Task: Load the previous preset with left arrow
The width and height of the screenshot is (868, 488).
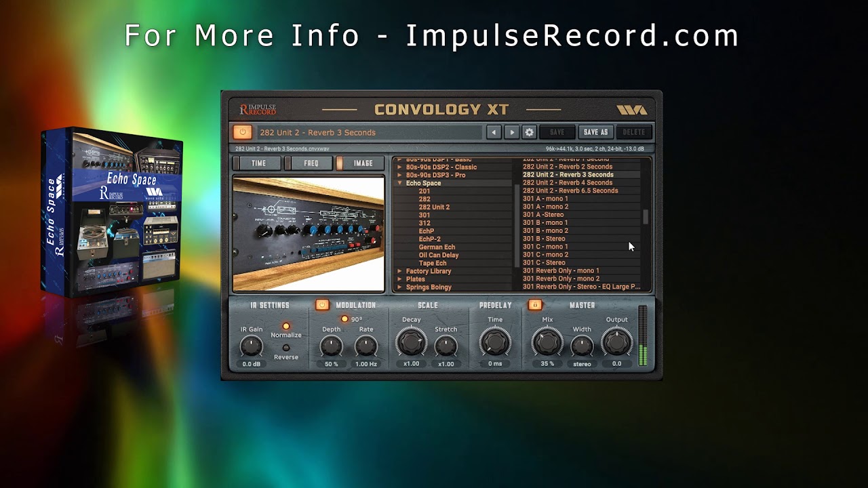Action: pos(494,132)
